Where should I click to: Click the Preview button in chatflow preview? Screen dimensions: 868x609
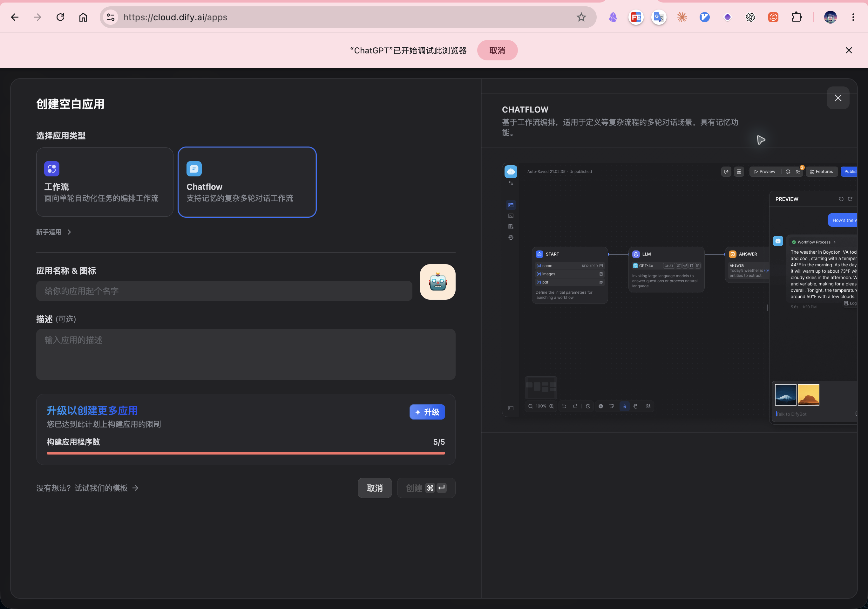[764, 171]
